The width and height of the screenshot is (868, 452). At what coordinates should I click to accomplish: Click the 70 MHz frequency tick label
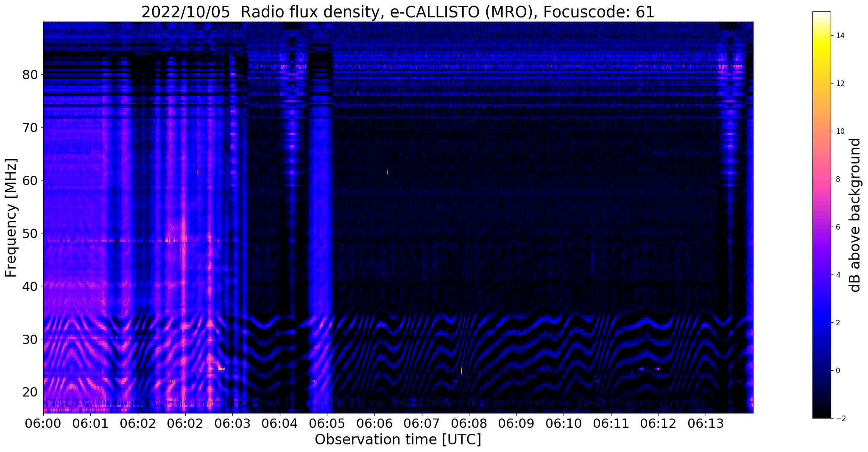[30, 128]
